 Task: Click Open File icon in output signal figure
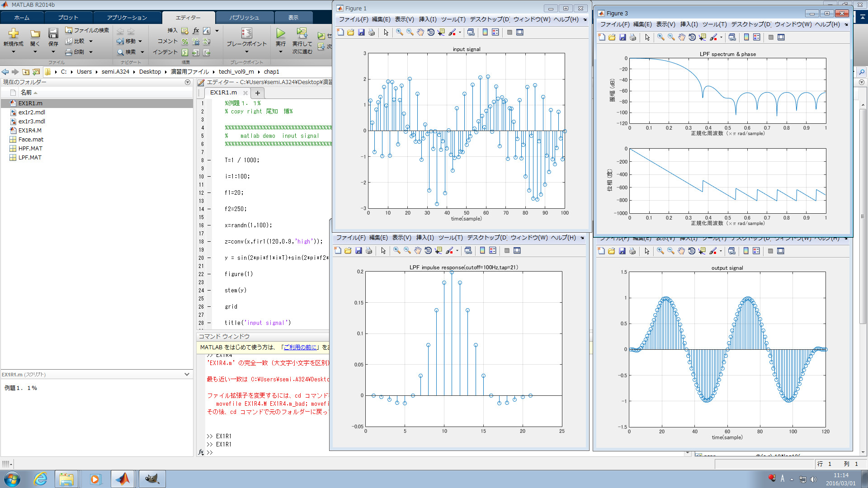click(612, 251)
